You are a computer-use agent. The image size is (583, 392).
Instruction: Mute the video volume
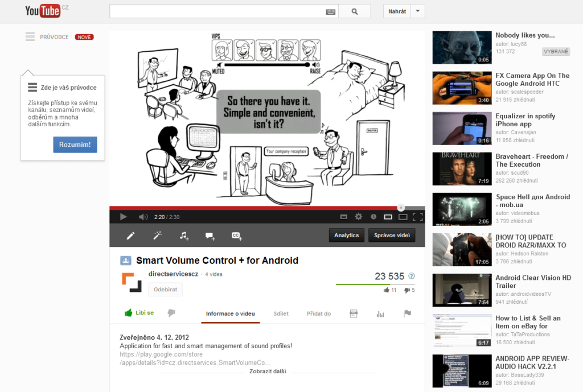[x=143, y=217]
